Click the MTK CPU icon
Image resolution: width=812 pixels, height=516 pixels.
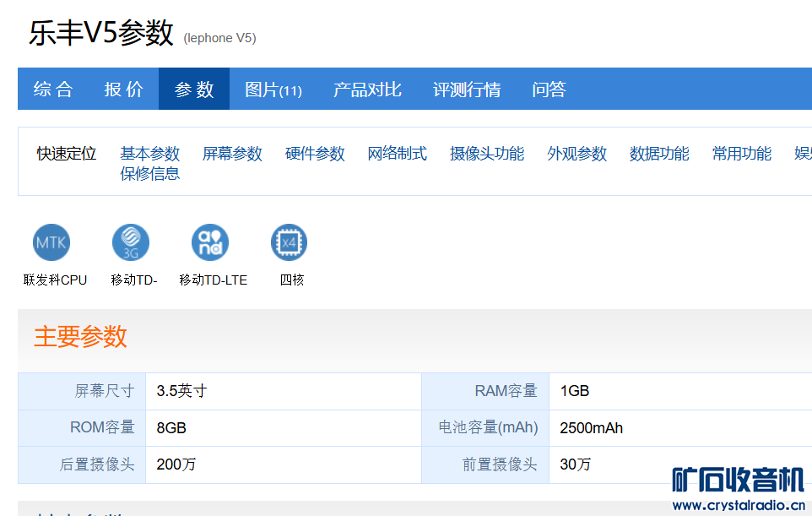click(x=51, y=243)
